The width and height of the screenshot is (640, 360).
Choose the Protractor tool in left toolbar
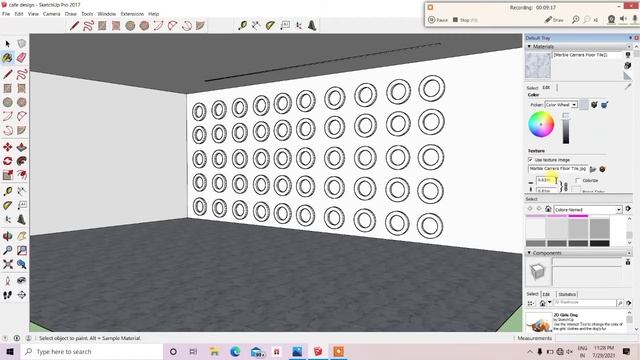pyautogui.click(x=7, y=205)
